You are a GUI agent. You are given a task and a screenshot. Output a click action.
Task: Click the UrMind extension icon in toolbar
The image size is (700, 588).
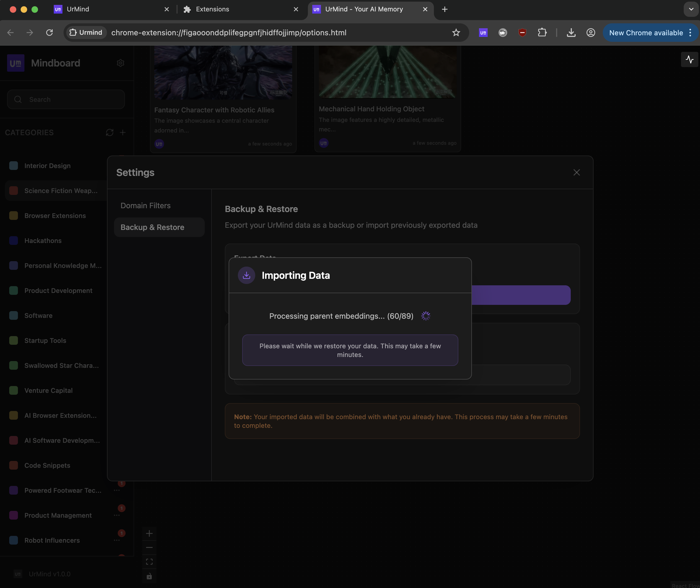tap(483, 33)
